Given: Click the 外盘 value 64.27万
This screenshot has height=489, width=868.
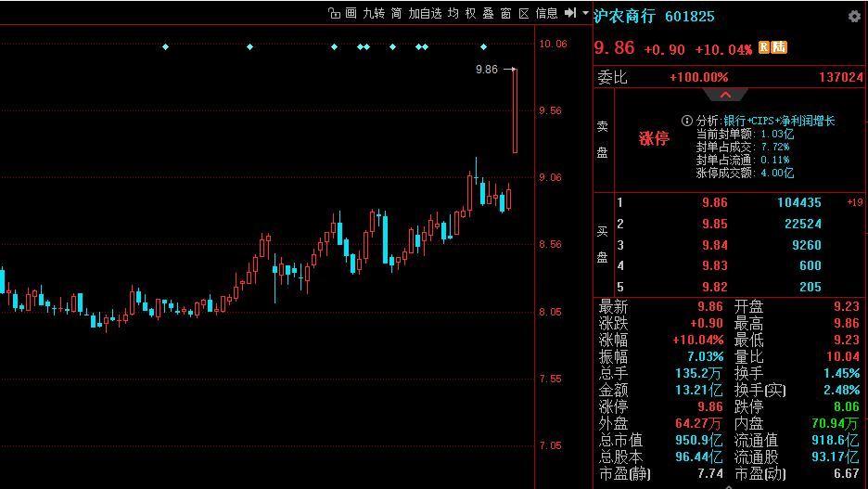Looking at the screenshot, I should (x=699, y=424).
